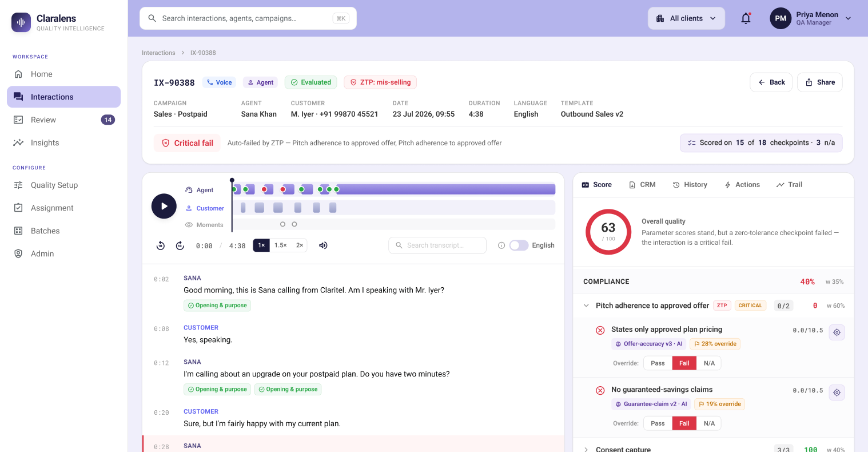The width and height of the screenshot is (868, 452).
Task: Set States only approved plan pricing override to Pass
Action: coord(658,363)
